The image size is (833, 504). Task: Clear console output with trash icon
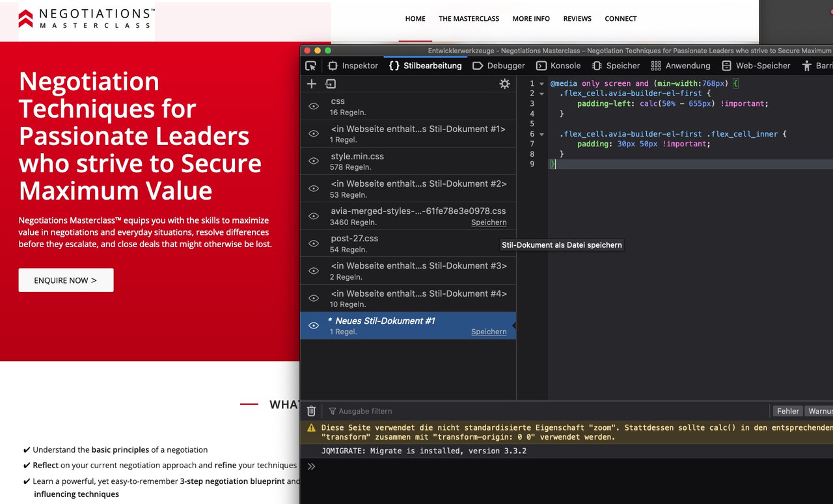tap(311, 411)
